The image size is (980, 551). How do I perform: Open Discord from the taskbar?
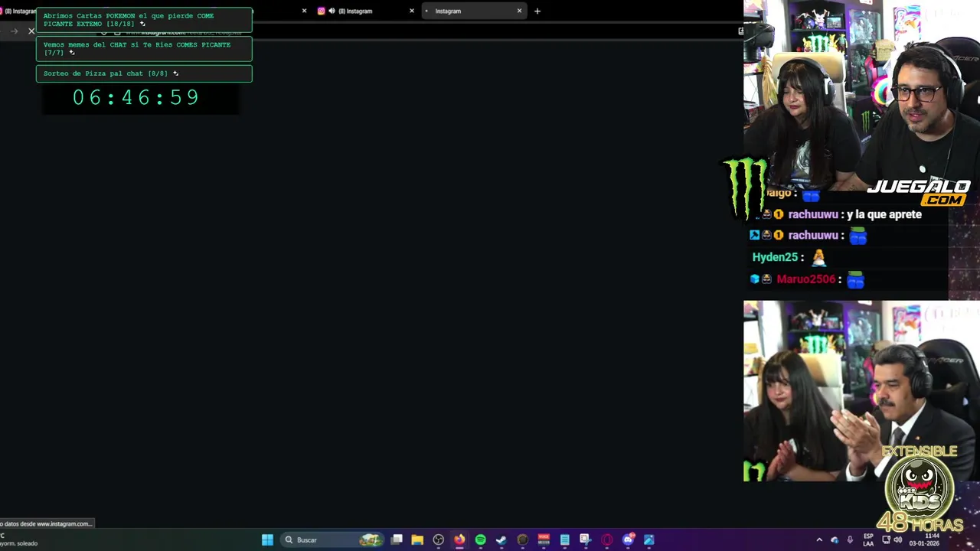(x=629, y=540)
